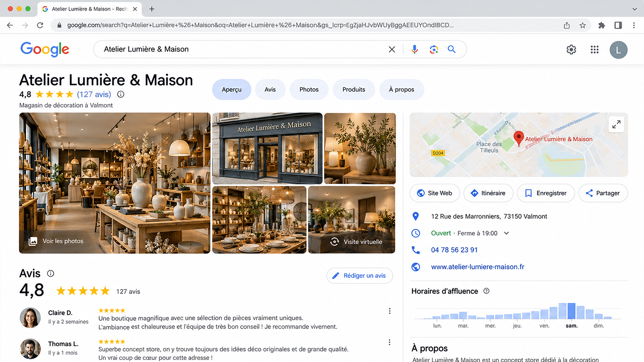644x362 pixels.
Task: Open the Chrome three-dot menu
Action: [x=634, y=25]
